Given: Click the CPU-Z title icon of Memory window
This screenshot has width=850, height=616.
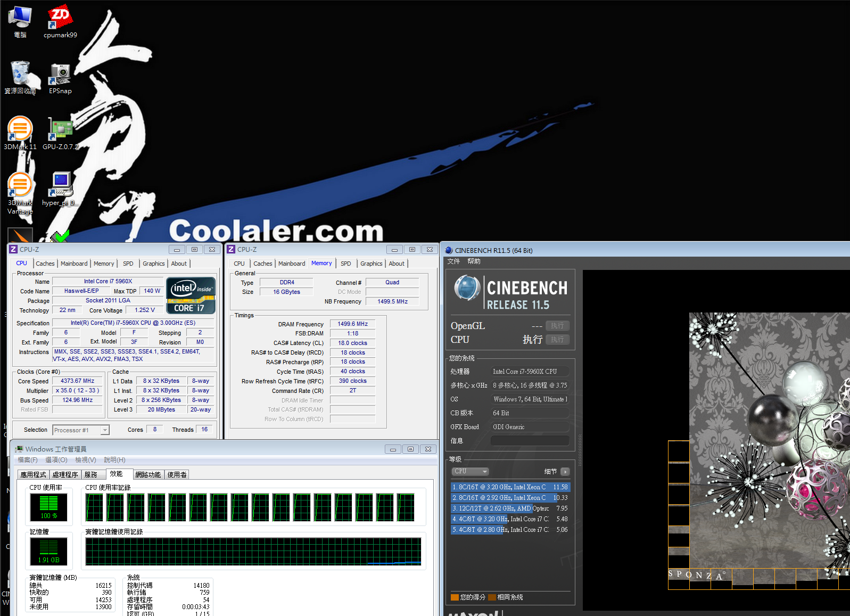Looking at the screenshot, I should pyautogui.click(x=232, y=249).
